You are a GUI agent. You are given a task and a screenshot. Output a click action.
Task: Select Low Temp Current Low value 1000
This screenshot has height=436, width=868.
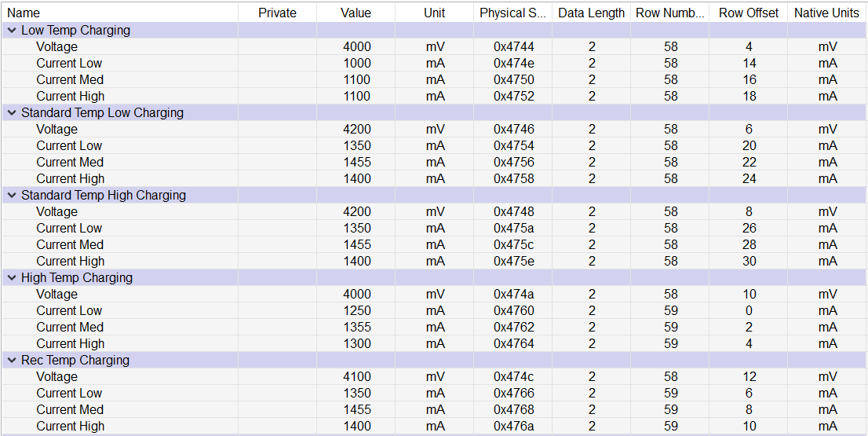357,64
